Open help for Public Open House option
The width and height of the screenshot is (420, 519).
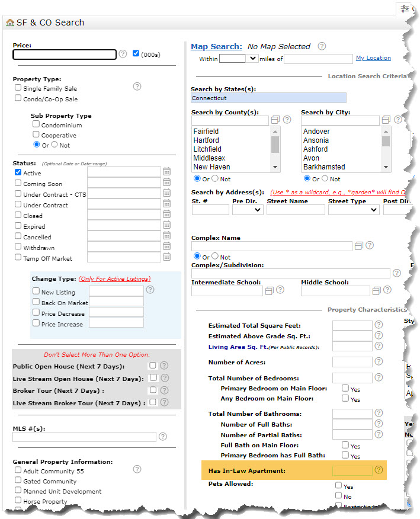click(164, 366)
